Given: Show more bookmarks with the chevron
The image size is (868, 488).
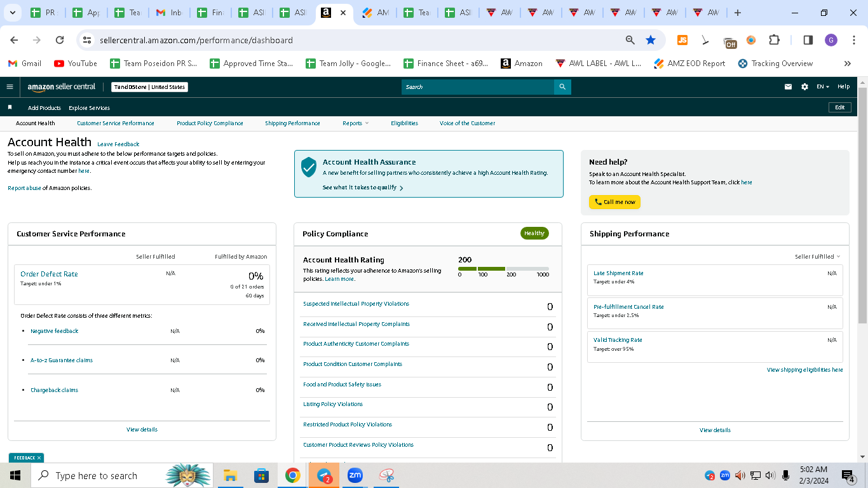Looking at the screenshot, I should coord(847,64).
